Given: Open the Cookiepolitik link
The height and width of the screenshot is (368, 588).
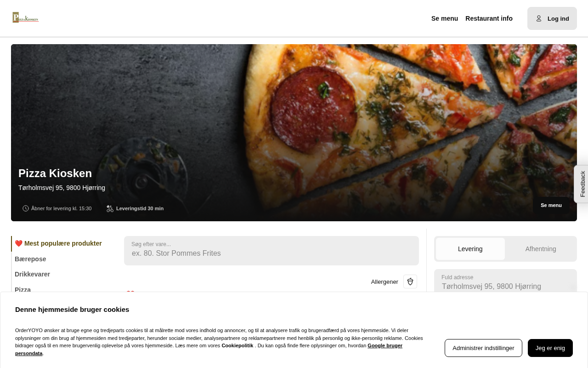Looking at the screenshot, I should 237,345.
